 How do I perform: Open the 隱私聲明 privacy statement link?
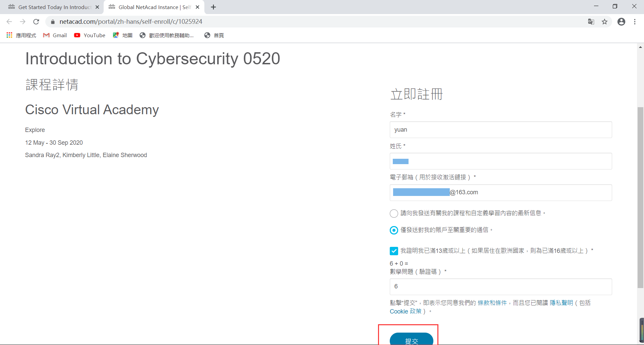click(x=561, y=303)
